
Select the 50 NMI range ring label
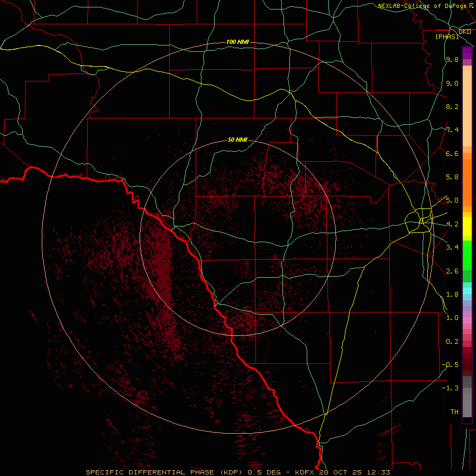pyautogui.click(x=237, y=140)
